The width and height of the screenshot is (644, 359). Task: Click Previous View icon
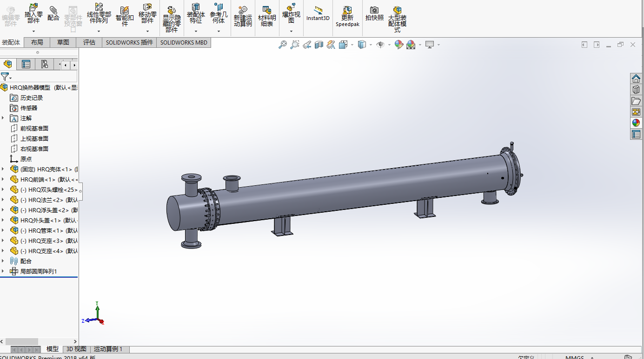307,45
